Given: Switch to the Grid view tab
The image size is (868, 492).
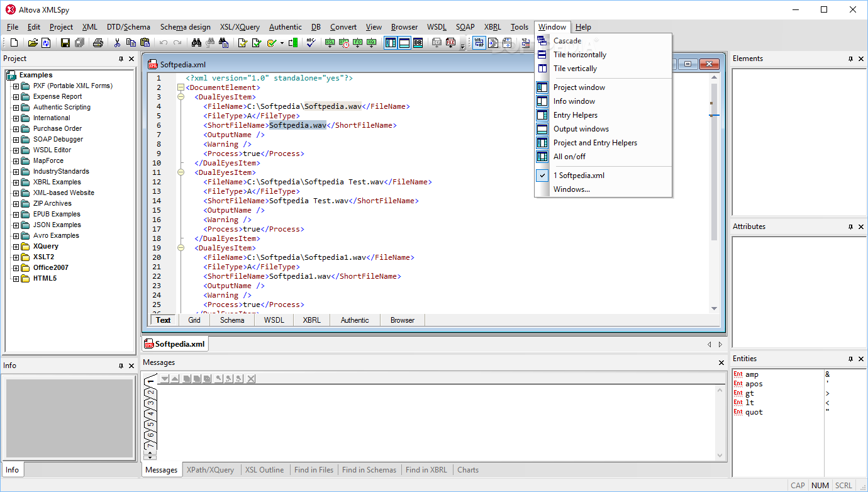Looking at the screenshot, I should point(194,320).
